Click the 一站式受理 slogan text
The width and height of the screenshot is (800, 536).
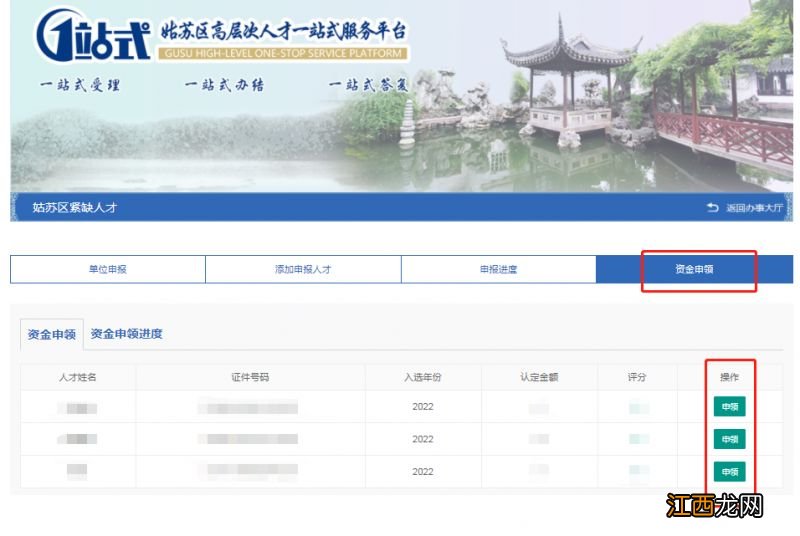pos(80,85)
